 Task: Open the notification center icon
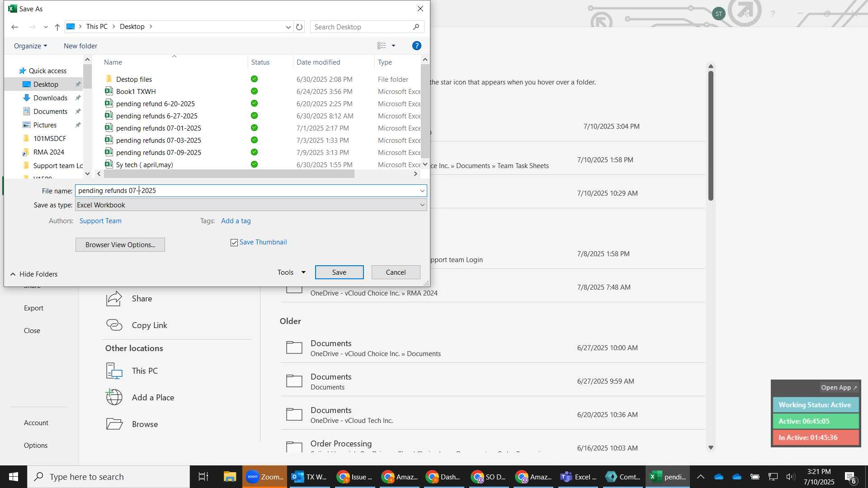[x=850, y=477]
